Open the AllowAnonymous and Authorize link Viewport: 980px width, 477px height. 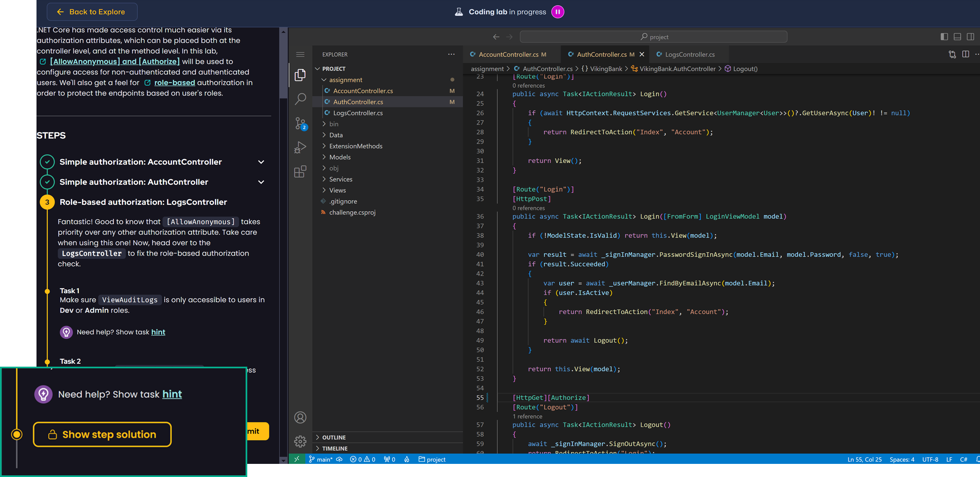coord(115,62)
